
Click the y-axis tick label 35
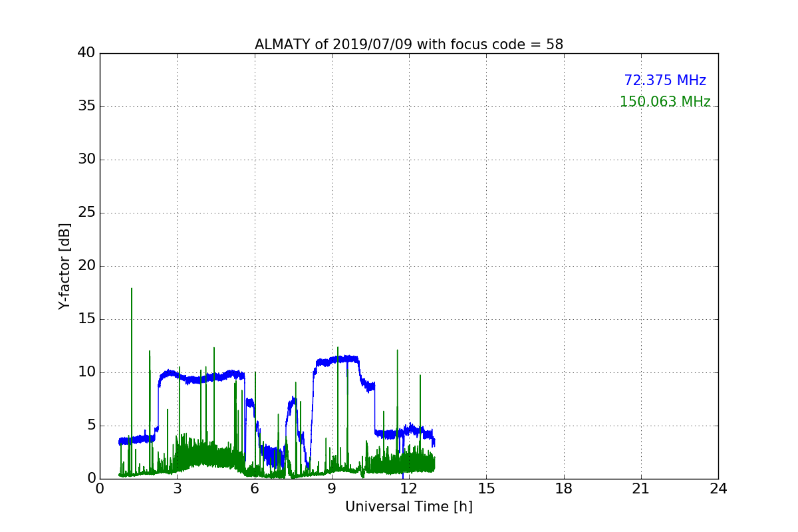[x=86, y=106]
